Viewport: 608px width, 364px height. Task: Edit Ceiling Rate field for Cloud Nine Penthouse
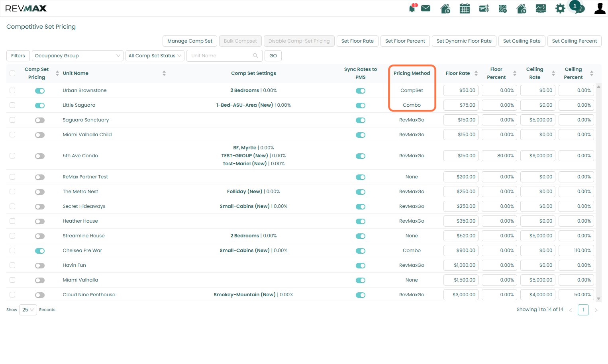point(538,295)
